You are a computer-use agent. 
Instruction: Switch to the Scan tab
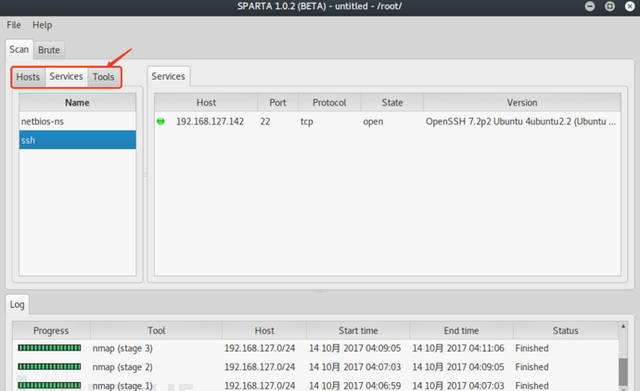pyautogui.click(x=19, y=49)
